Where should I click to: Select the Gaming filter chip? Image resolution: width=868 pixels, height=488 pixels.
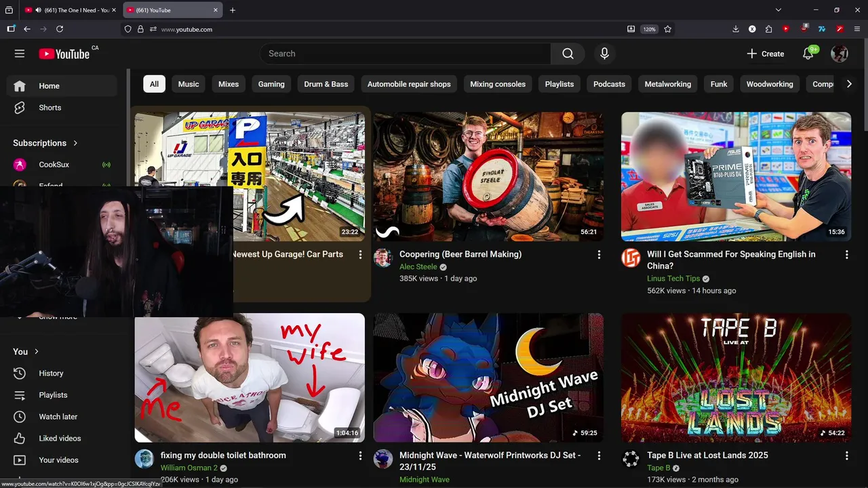coord(271,84)
